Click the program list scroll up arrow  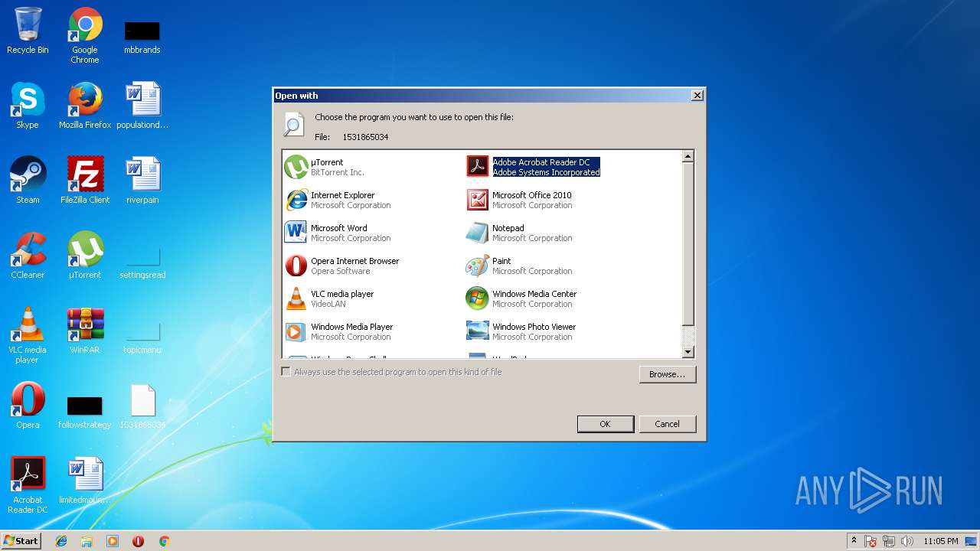pos(688,156)
